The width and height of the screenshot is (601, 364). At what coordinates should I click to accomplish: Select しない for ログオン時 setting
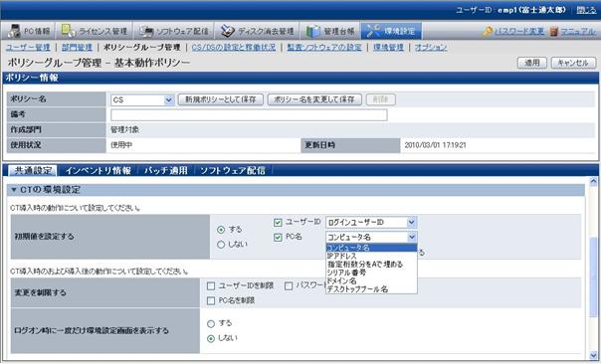point(211,339)
